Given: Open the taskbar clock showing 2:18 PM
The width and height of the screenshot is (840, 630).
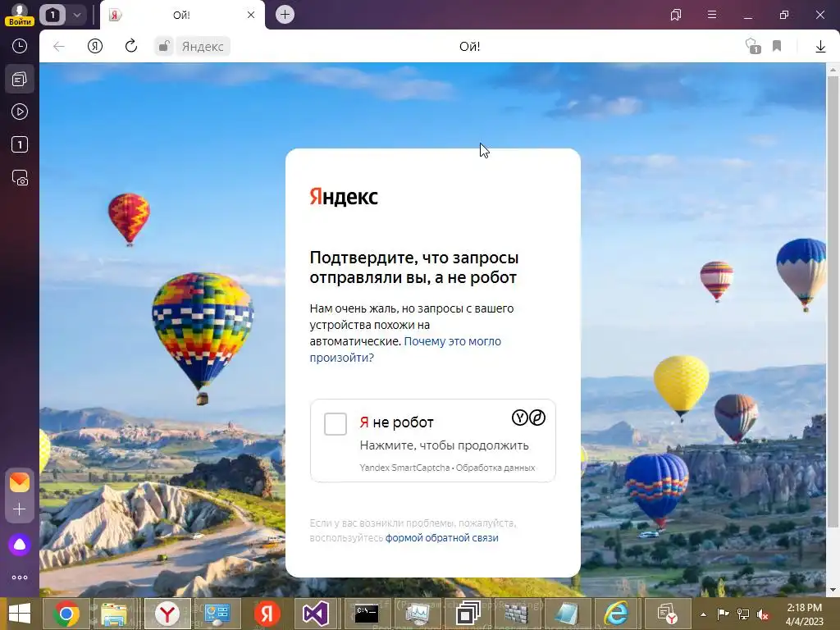Looking at the screenshot, I should point(804,614).
